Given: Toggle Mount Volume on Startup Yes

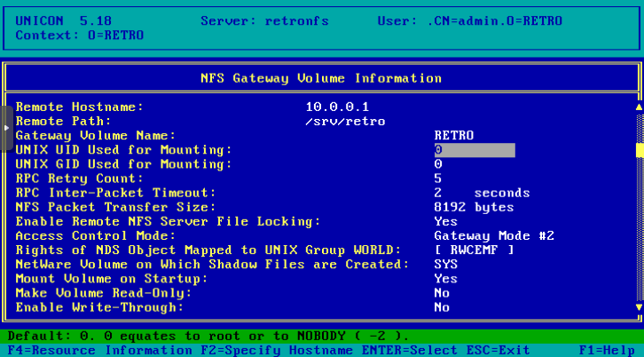Looking at the screenshot, I should point(446,279).
